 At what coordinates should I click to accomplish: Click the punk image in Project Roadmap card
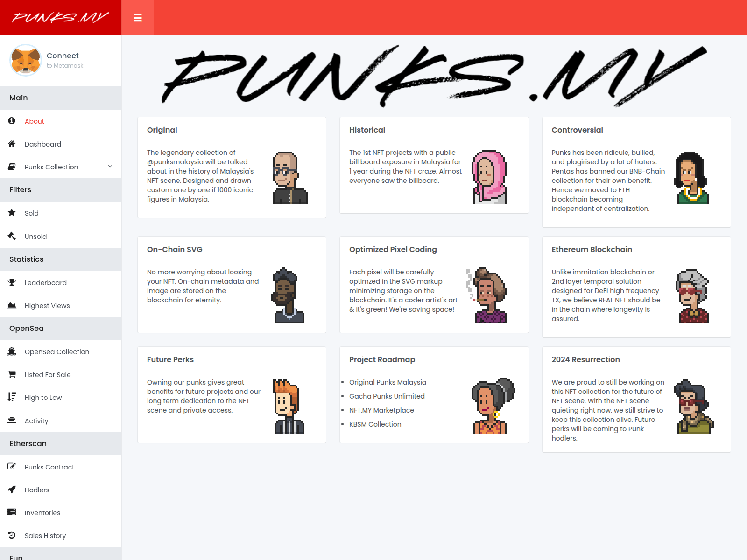click(x=493, y=406)
